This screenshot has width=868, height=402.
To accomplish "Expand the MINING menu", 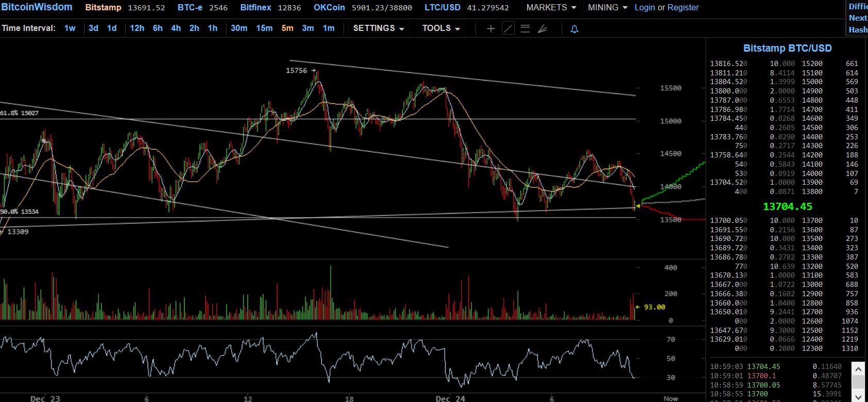I will [x=608, y=8].
